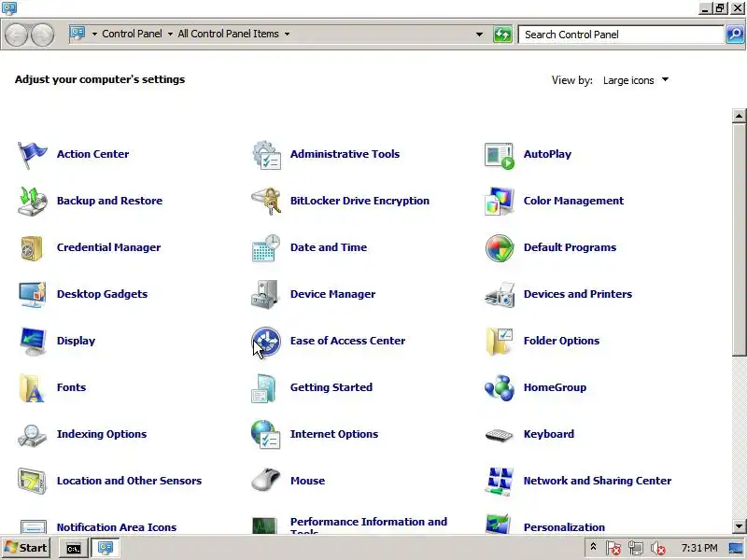The width and height of the screenshot is (747, 560).
Task: Open the Ease of Access Center icon
Action: coord(266,342)
